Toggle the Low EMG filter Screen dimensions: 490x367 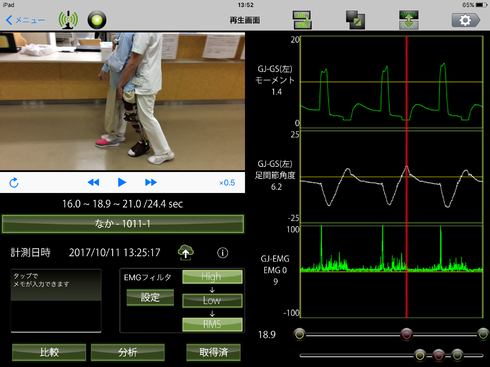pyautogui.click(x=212, y=300)
